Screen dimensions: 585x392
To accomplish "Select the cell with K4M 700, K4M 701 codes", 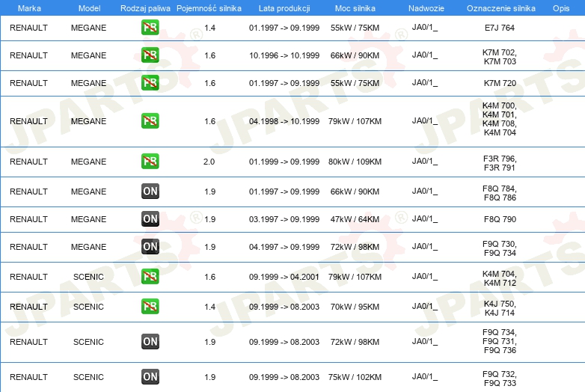I will [x=500, y=119].
